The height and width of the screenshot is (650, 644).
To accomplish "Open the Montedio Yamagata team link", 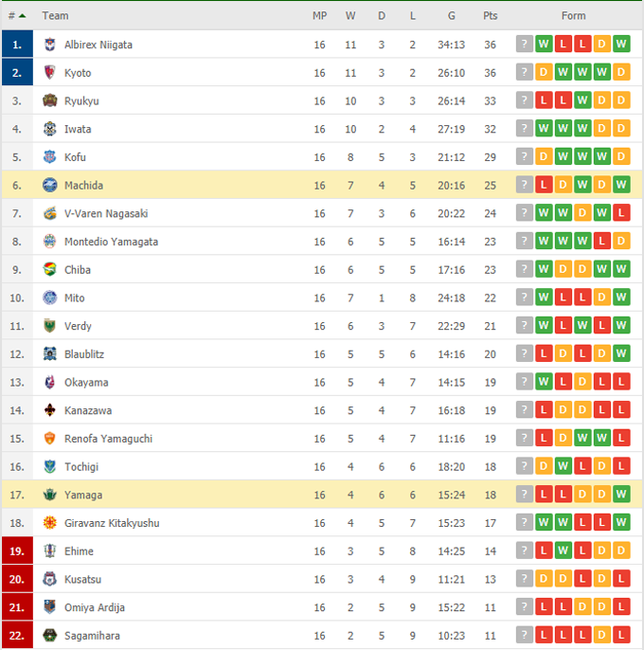I will (111, 242).
